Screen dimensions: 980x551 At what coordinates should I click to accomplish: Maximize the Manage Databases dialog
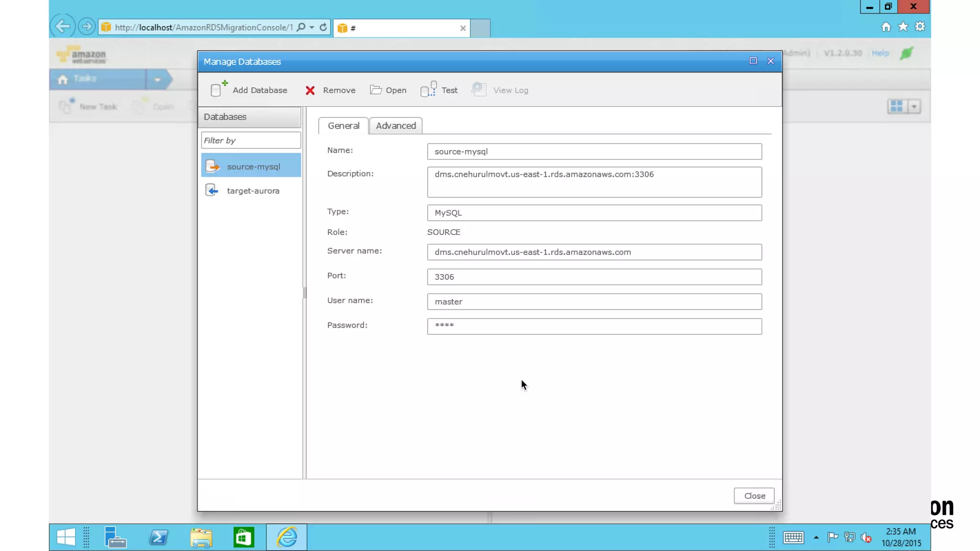pos(753,61)
